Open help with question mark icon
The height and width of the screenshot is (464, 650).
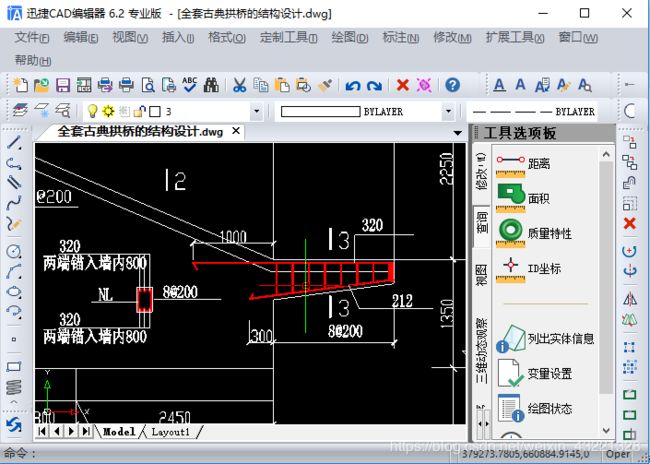click(x=452, y=85)
